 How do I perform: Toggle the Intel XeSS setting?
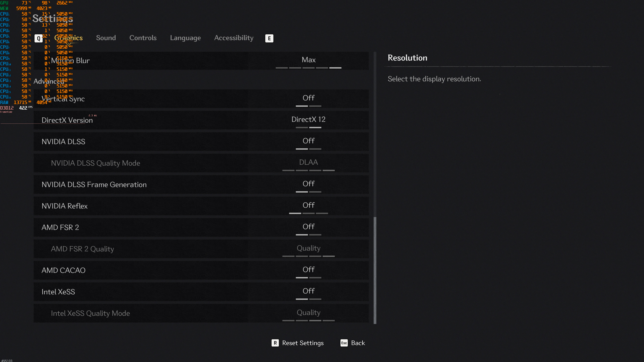click(x=308, y=292)
